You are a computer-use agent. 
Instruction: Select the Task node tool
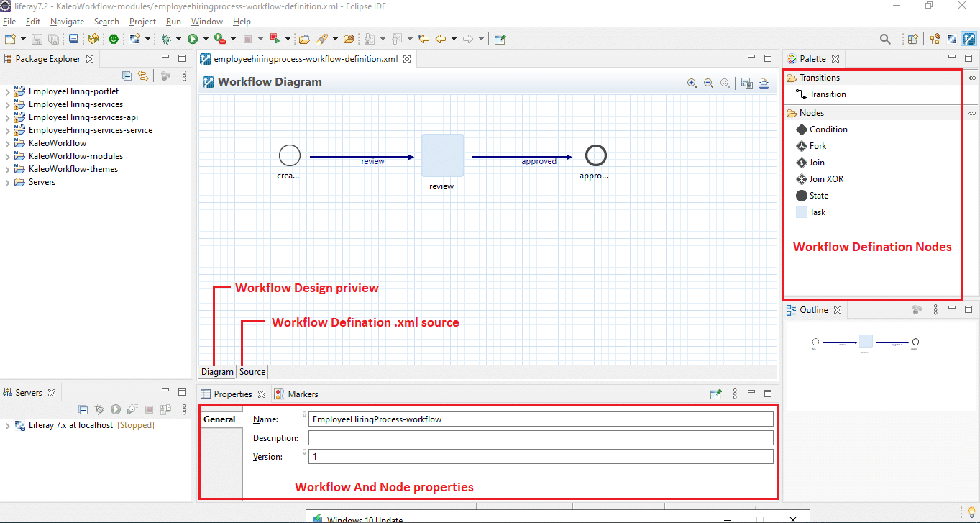tap(818, 212)
